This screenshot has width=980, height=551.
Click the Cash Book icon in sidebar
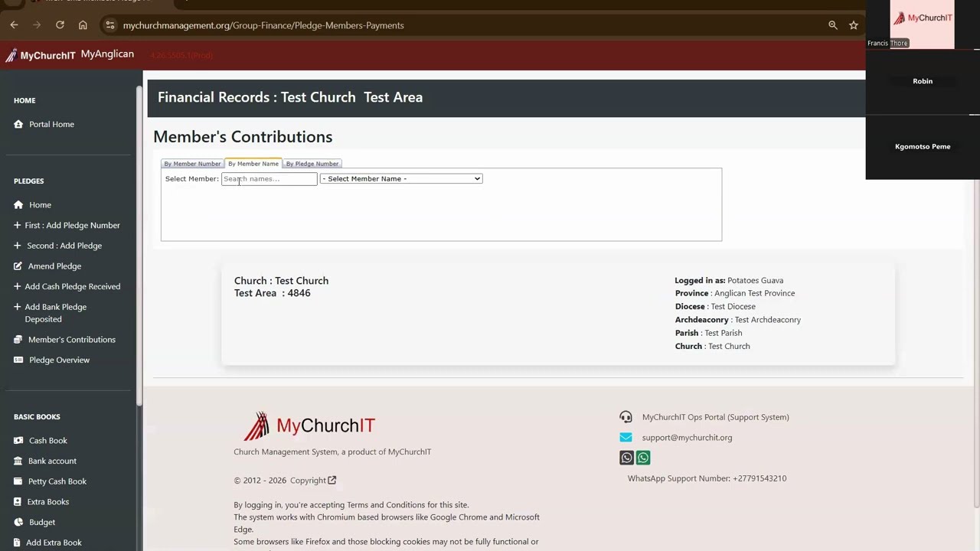click(x=18, y=441)
